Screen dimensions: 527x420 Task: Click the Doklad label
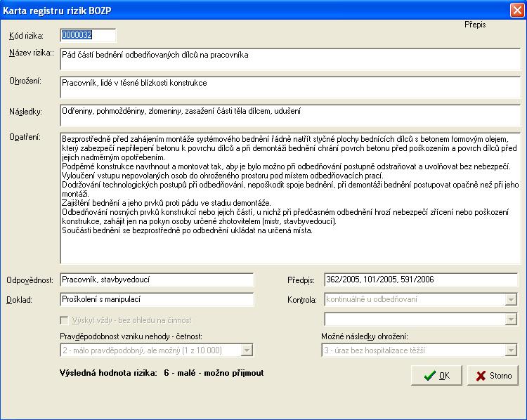19,300
